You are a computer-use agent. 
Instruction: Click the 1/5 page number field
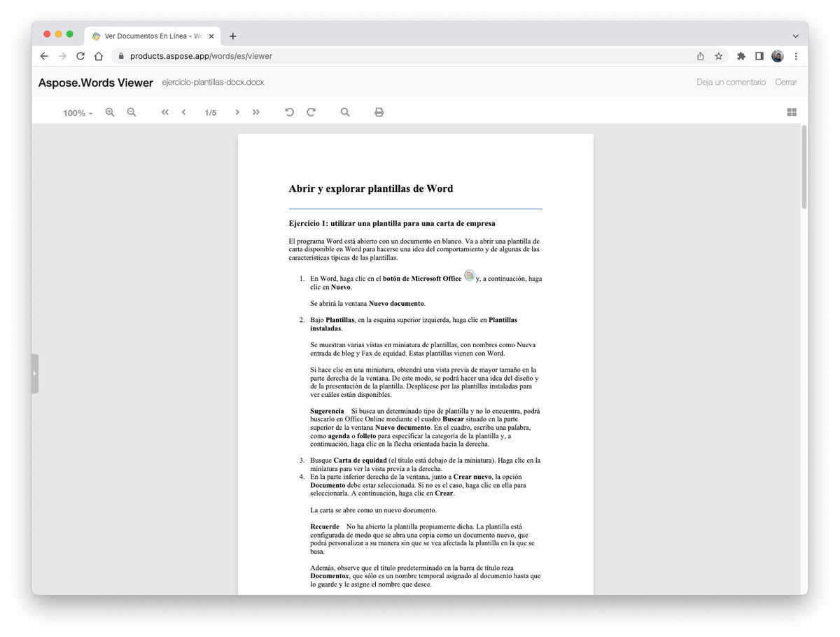(x=210, y=112)
